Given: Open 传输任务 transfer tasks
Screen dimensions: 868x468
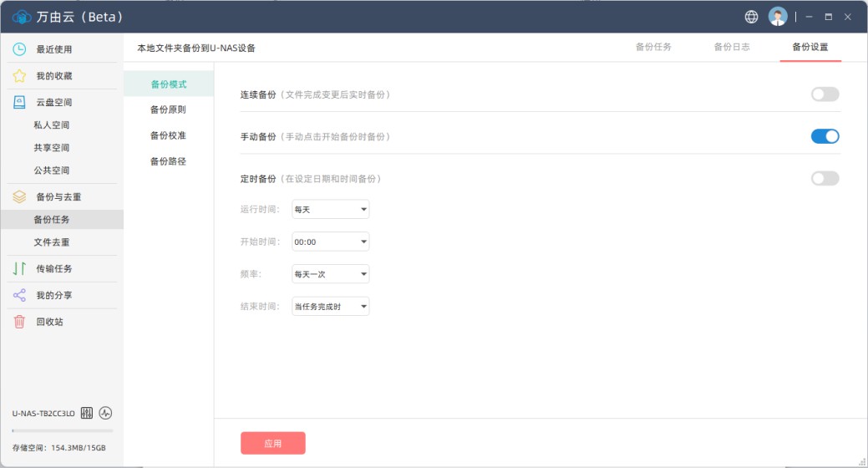Looking at the screenshot, I should (53, 268).
